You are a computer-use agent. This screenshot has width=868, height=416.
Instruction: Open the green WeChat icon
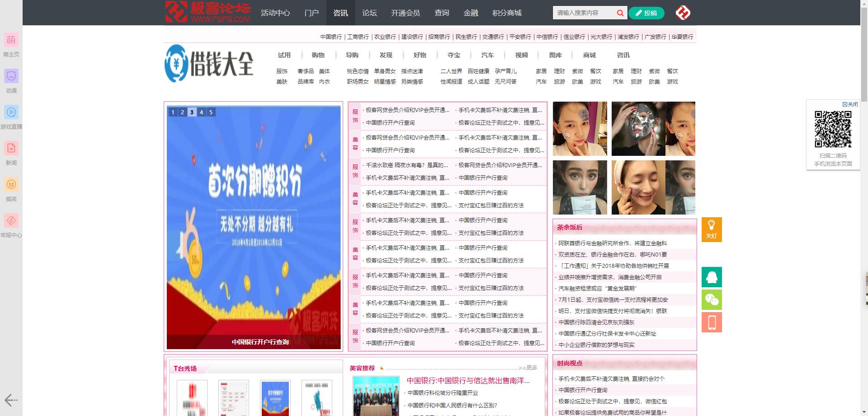tap(712, 299)
